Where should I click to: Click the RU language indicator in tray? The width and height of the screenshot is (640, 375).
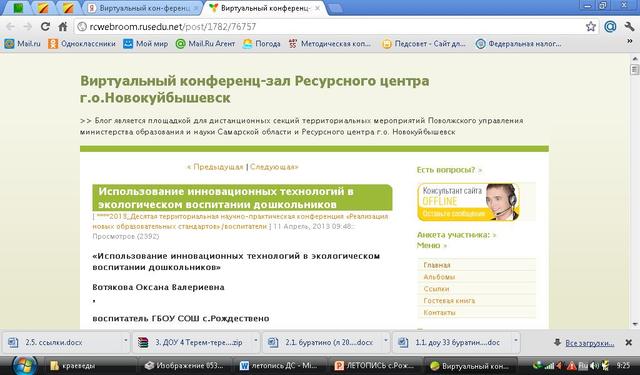pos(583,366)
